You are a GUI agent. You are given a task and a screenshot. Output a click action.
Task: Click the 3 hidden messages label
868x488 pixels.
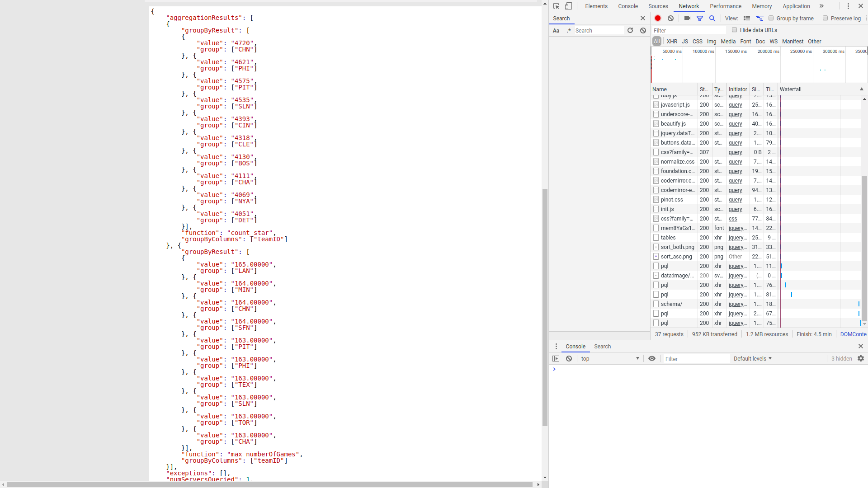coord(841,359)
